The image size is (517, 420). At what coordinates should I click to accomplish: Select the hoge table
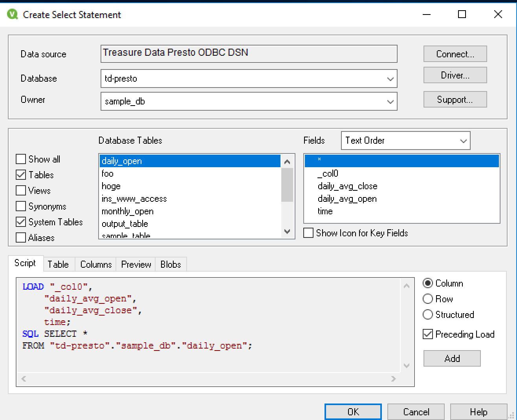[x=190, y=186]
